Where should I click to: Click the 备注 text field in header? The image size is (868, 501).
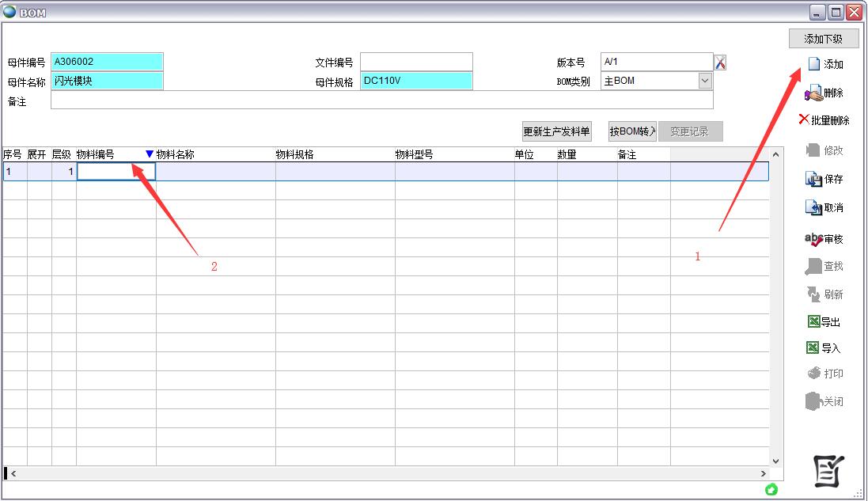[381, 101]
